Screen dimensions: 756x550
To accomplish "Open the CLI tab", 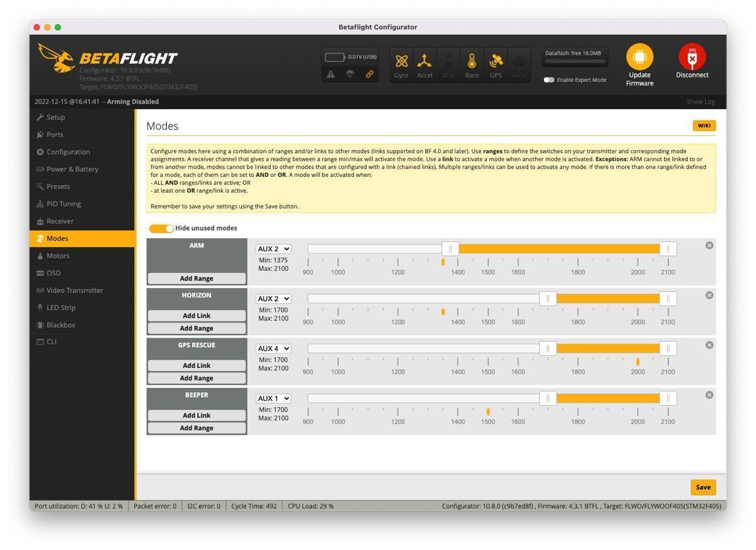I will [x=82, y=341].
